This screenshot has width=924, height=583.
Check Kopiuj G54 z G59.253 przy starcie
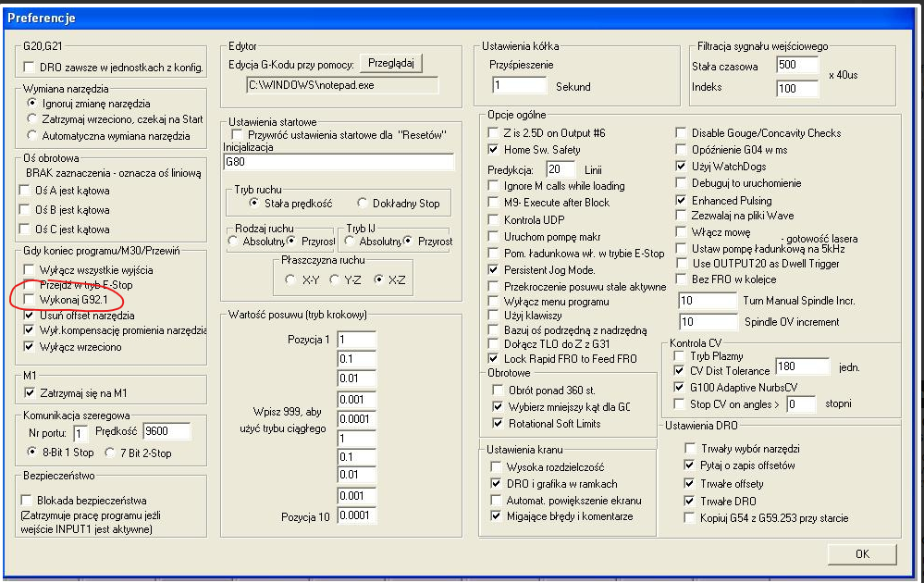coord(689,517)
